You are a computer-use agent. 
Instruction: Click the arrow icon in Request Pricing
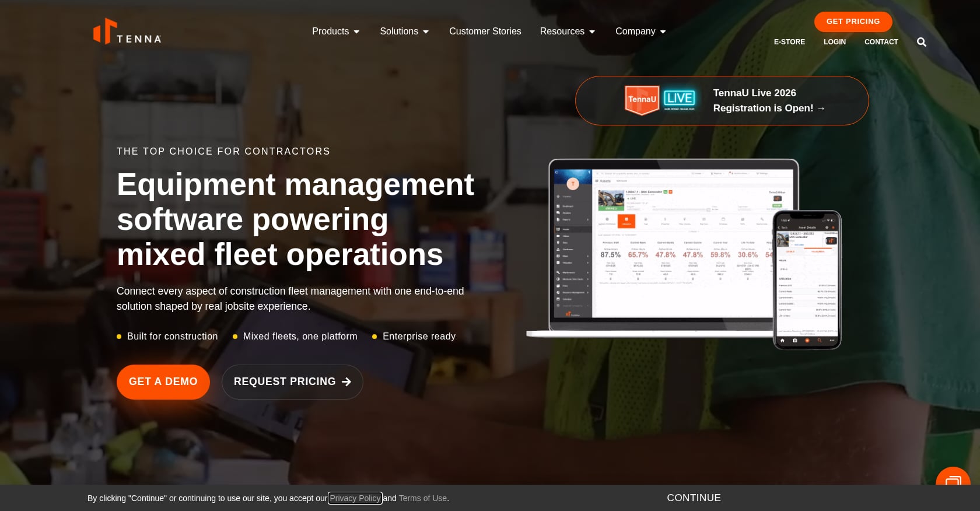[x=346, y=381]
